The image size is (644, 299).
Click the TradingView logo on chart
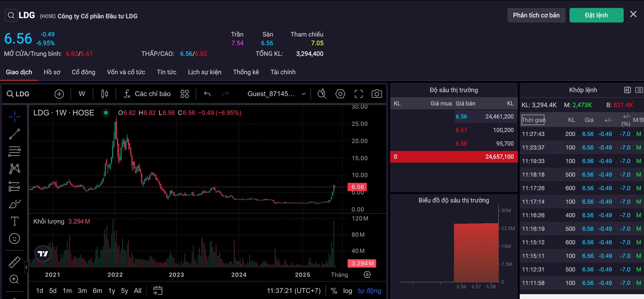43,254
